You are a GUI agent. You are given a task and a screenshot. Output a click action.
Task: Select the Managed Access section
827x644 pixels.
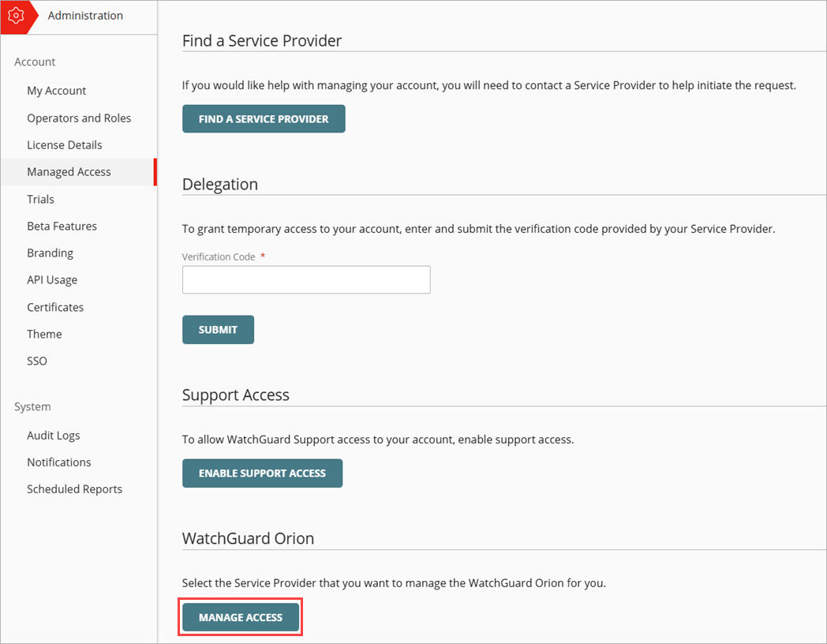coord(69,171)
